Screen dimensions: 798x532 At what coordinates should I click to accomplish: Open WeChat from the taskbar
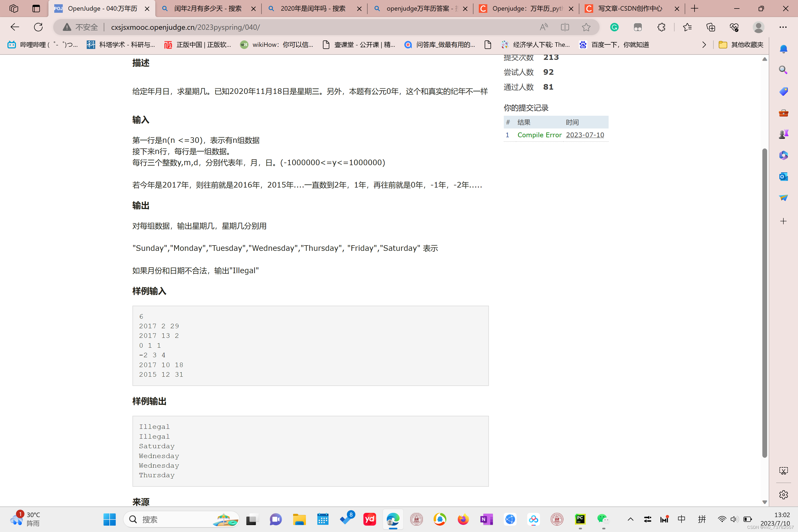click(602, 519)
